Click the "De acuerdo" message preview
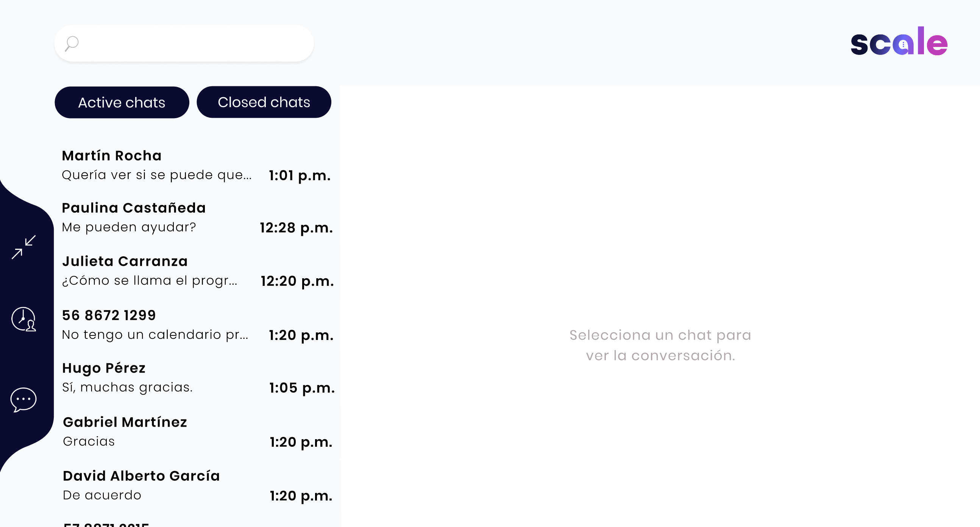Screen dimensions: 980x527 pyautogui.click(x=102, y=495)
